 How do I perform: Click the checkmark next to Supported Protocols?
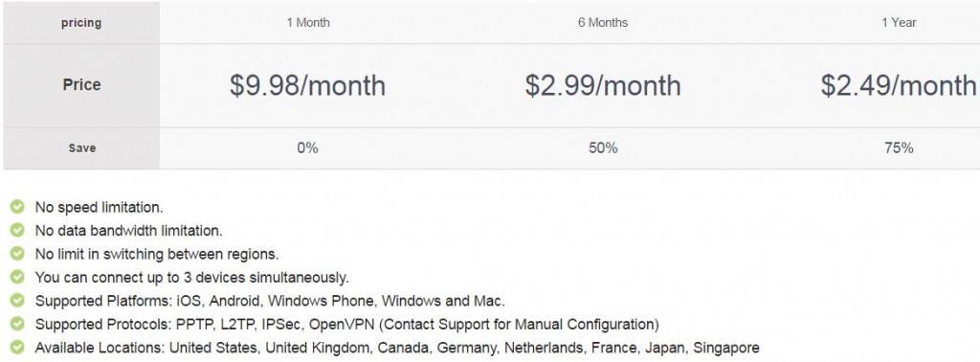click(x=17, y=324)
